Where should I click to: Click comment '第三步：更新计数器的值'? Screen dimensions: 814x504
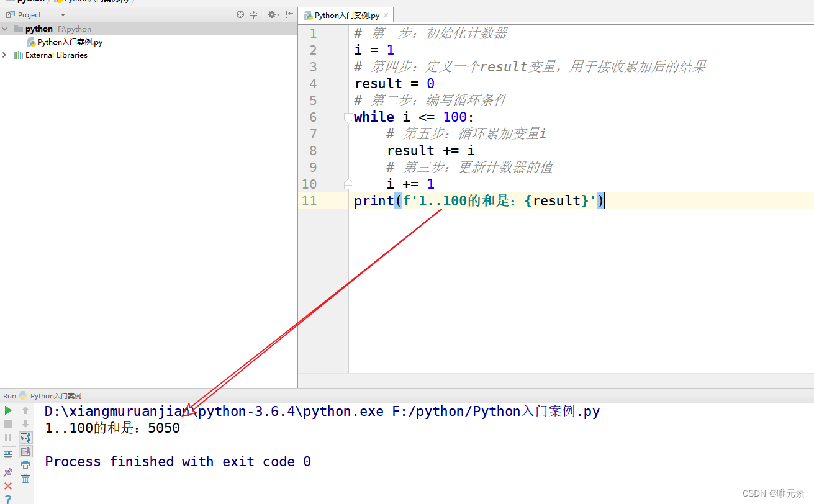[470, 168]
